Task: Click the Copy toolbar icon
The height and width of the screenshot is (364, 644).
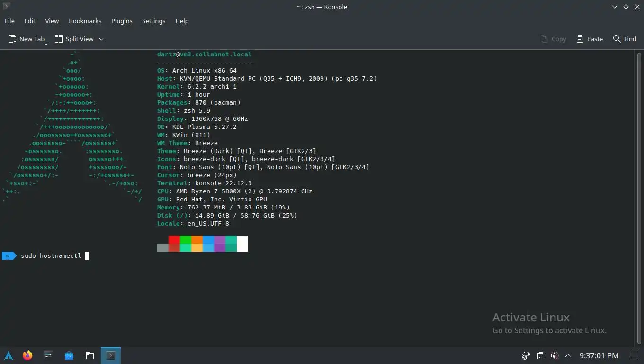Action: point(544,39)
